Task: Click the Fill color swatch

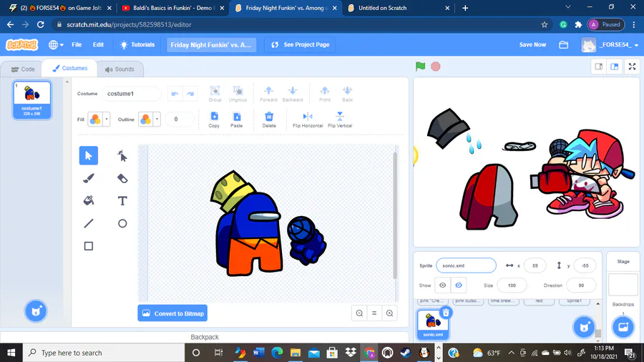Action: (95, 119)
